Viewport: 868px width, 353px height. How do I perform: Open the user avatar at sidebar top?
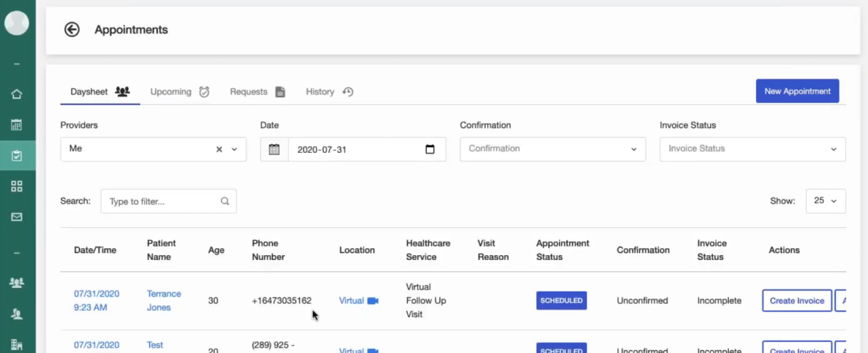tap(17, 23)
